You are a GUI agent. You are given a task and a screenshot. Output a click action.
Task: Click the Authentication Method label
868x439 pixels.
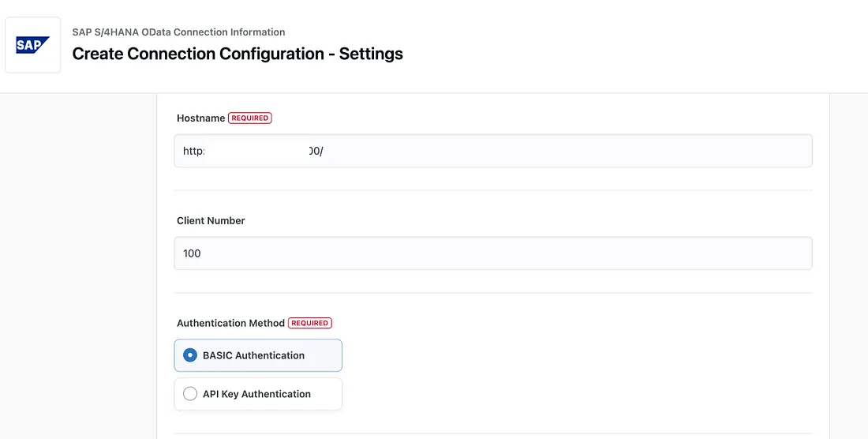click(230, 323)
